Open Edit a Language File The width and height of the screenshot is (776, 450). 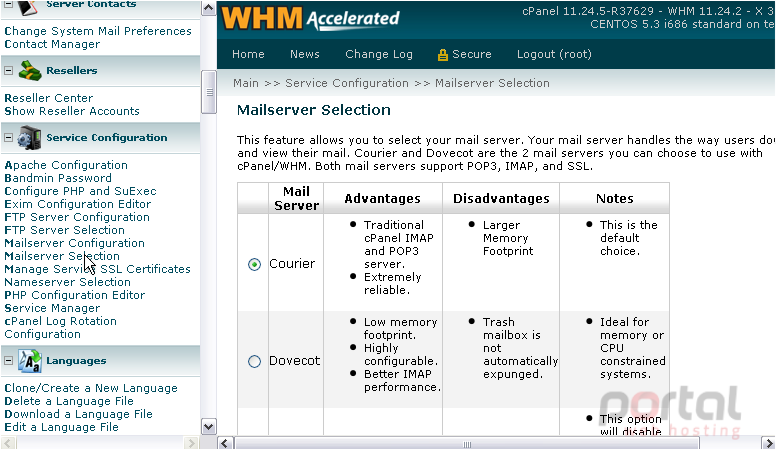61,427
